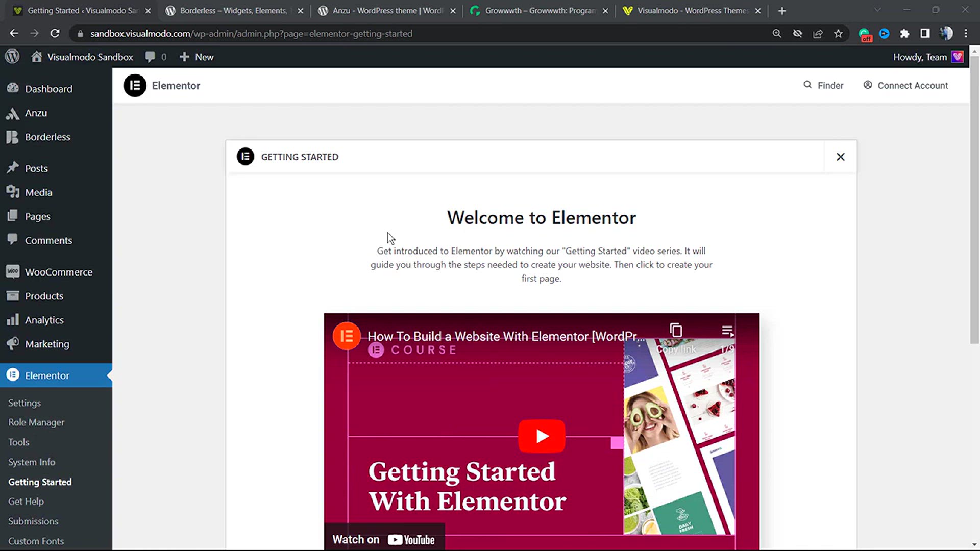Click the video thumbnail collage image
This screenshot has height=551, width=980.
pyautogui.click(x=679, y=436)
